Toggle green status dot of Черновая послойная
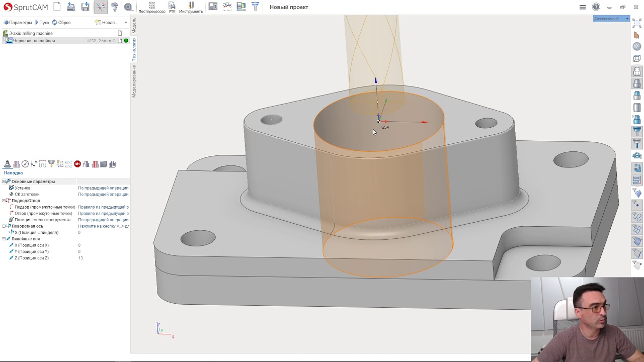The width and height of the screenshot is (644, 362). (126, 41)
